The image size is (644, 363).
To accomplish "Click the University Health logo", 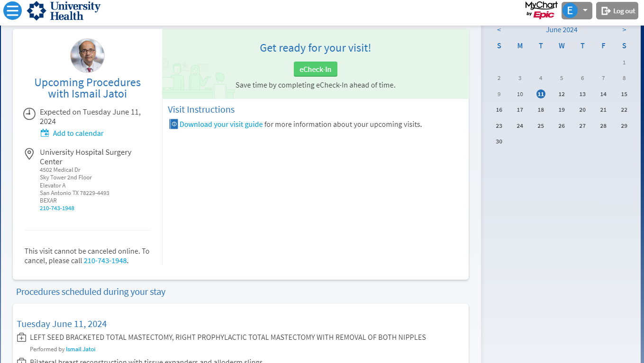I will tap(63, 11).
